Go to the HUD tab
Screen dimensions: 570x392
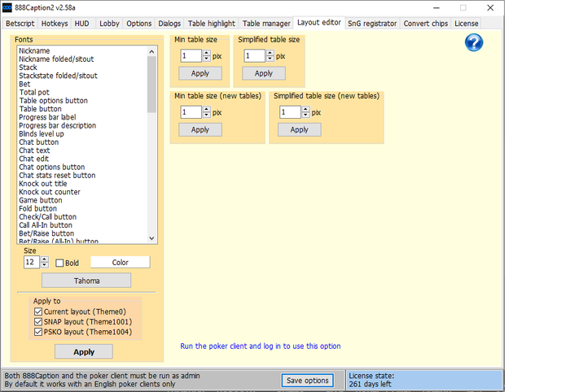tap(81, 24)
